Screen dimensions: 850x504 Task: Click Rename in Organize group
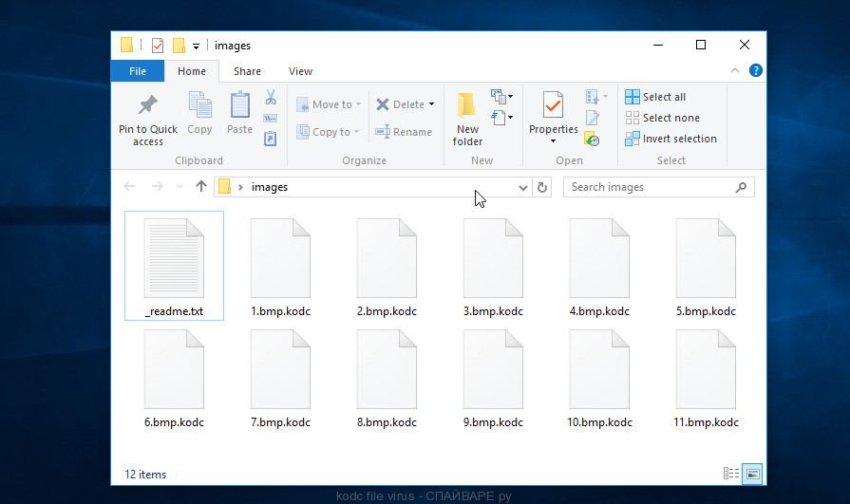point(404,132)
